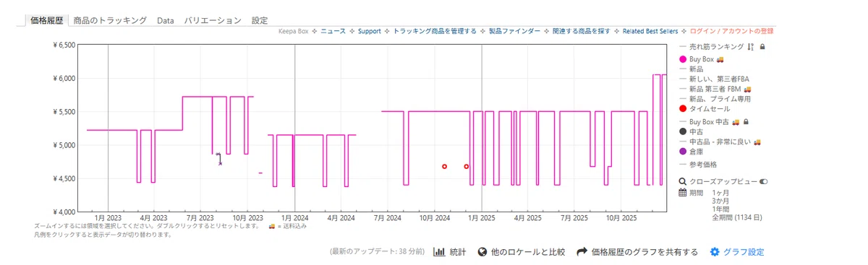
Task: Toggle the クローズアップビュー switch
Action: pyautogui.click(x=763, y=182)
